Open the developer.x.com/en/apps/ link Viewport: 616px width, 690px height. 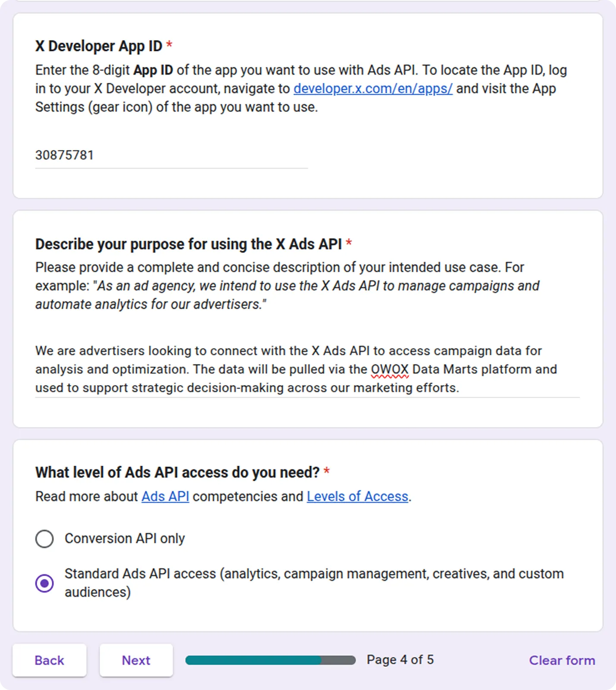tap(372, 88)
